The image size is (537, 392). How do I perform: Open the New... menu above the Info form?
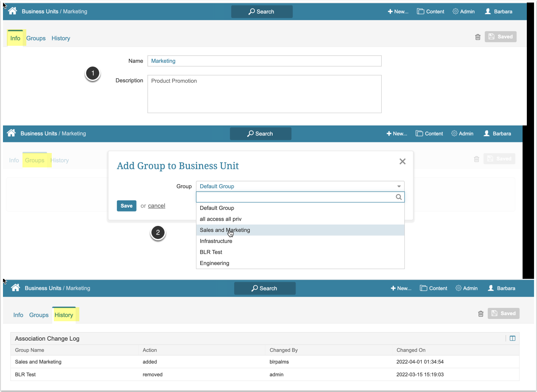[x=398, y=11]
